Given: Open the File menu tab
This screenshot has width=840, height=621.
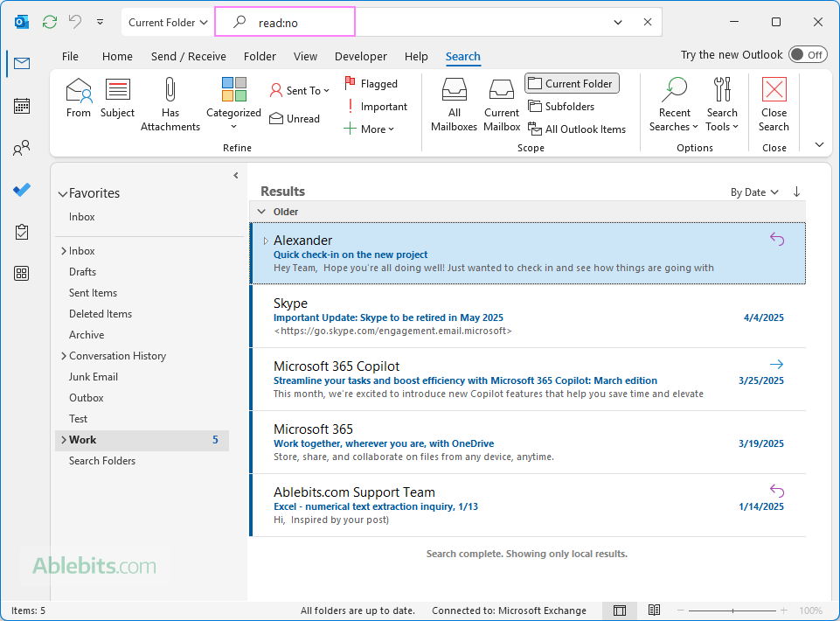Looking at the screenshot, I should coord(70,56).
